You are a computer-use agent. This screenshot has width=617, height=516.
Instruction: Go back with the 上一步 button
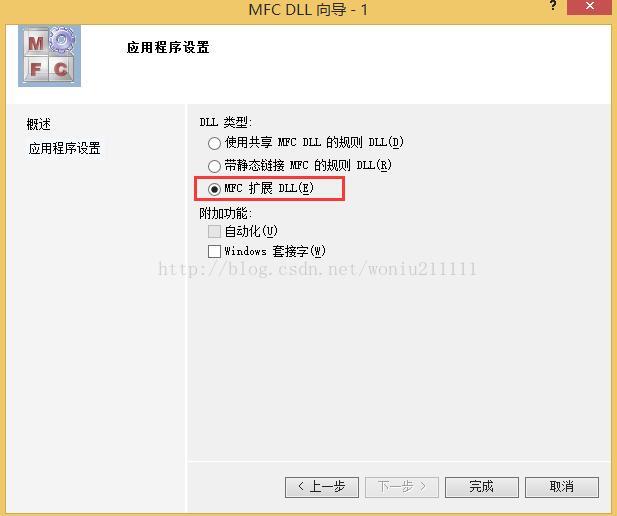322,487
